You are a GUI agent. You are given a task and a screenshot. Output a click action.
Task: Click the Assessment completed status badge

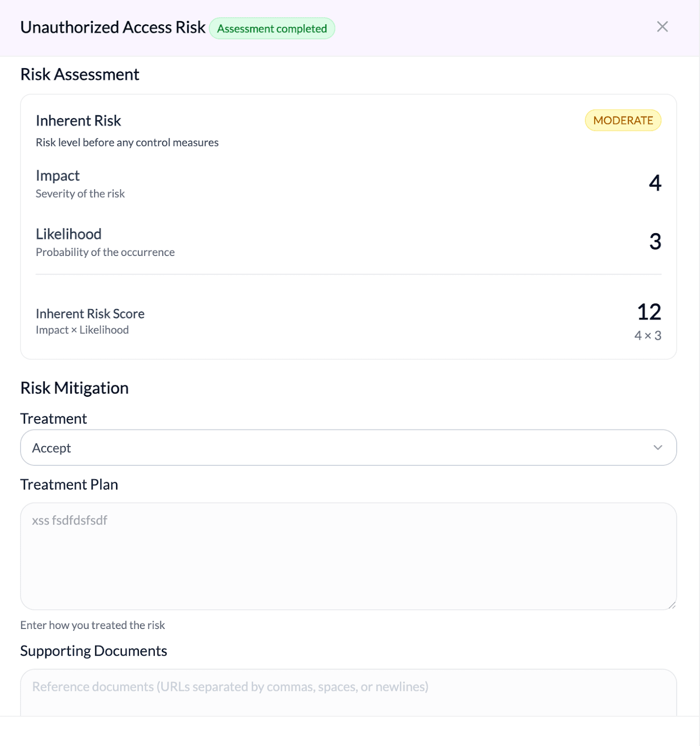tap(272, 29)
